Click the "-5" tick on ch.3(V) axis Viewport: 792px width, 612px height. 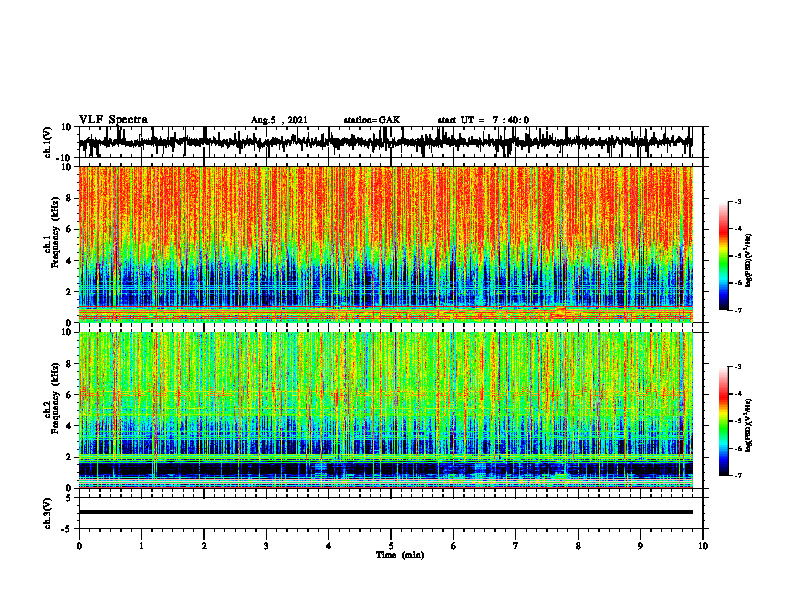(x=67, y=529)
